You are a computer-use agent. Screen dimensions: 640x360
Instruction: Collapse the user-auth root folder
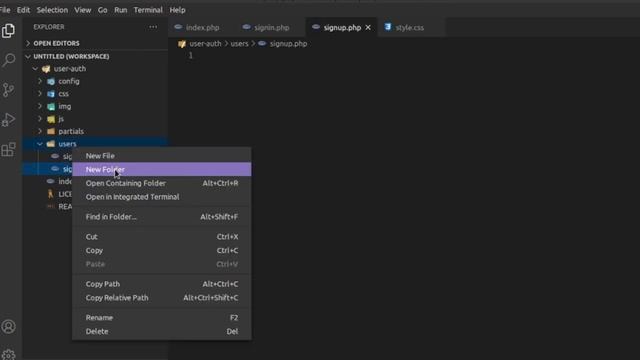(x=36, y=69)
